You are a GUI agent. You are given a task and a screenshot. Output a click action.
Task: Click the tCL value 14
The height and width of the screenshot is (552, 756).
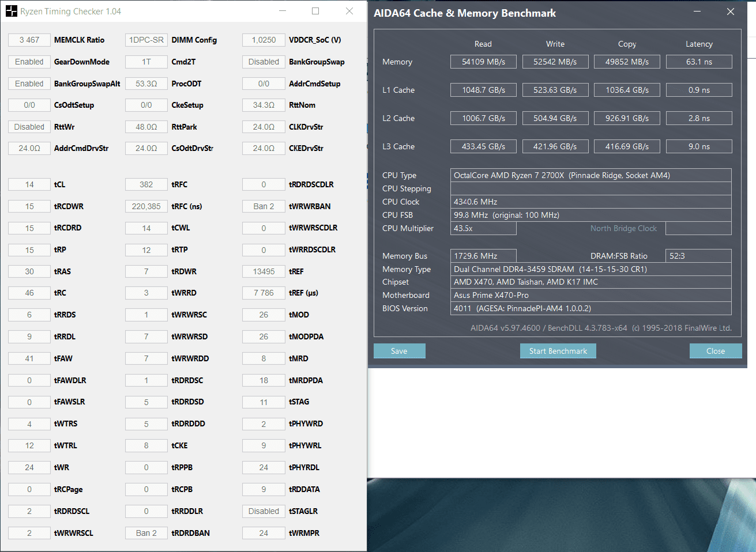[29, 184]
